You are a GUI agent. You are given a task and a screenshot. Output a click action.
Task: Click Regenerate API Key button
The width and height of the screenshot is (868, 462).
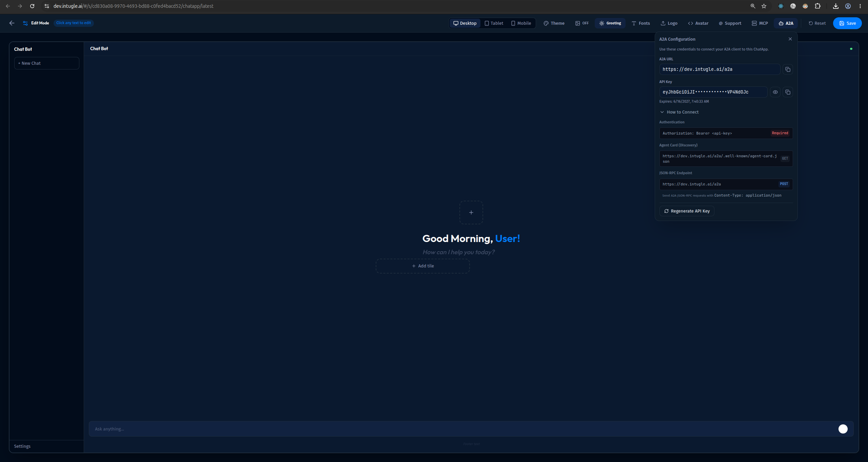coord(687,211)
